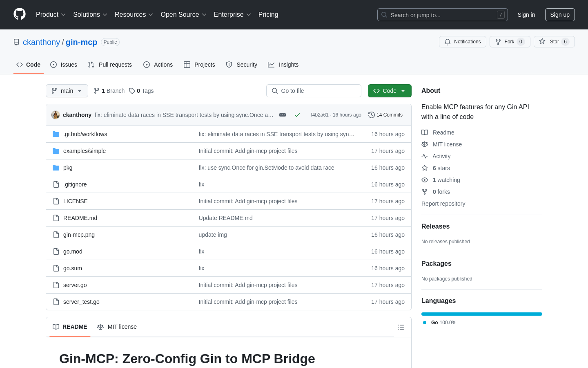
Task: Open the 14 Commits history
Action: (x=385, y=115)
